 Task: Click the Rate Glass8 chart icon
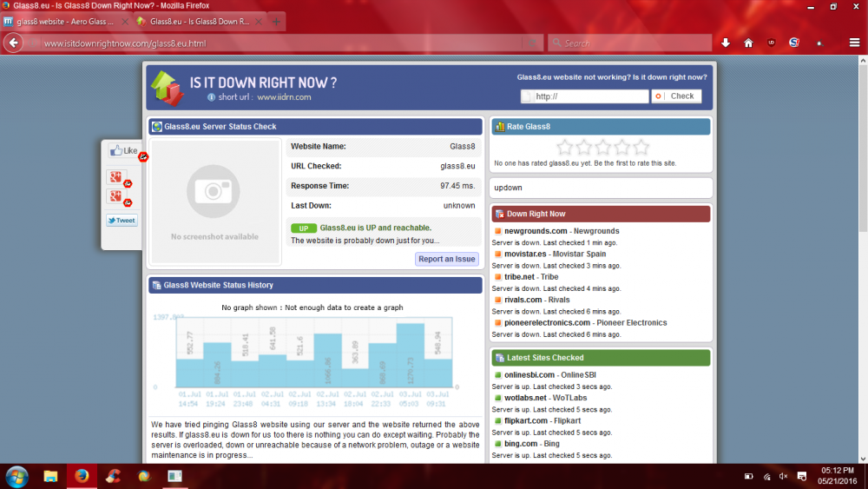[500, 127]
